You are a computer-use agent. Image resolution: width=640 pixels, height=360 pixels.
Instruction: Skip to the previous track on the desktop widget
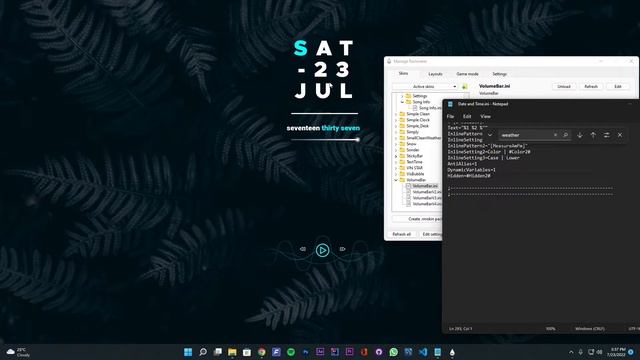tap(303, 249)
